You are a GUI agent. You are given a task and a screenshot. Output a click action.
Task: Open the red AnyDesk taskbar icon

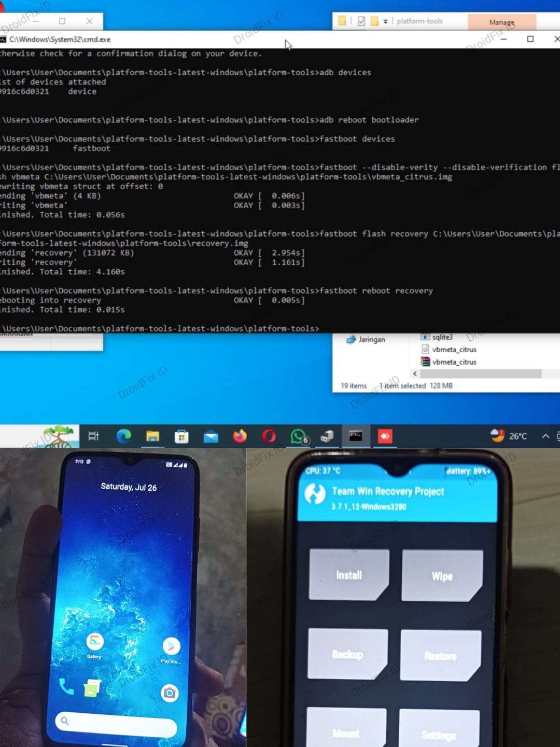coord(385,436)
